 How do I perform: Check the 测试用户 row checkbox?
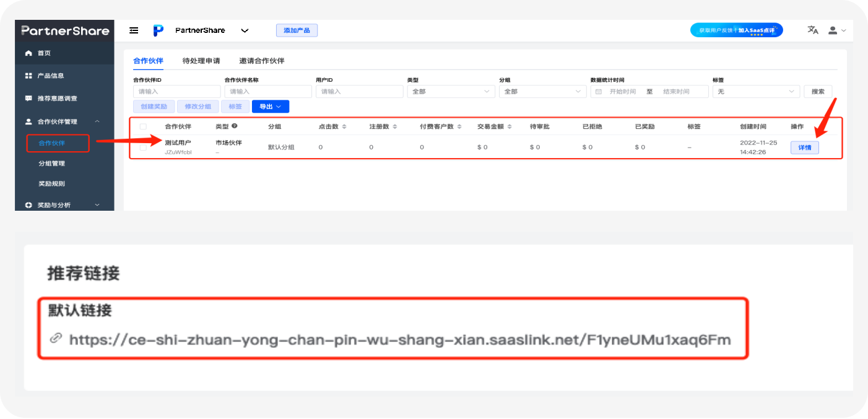coord(142,147)
